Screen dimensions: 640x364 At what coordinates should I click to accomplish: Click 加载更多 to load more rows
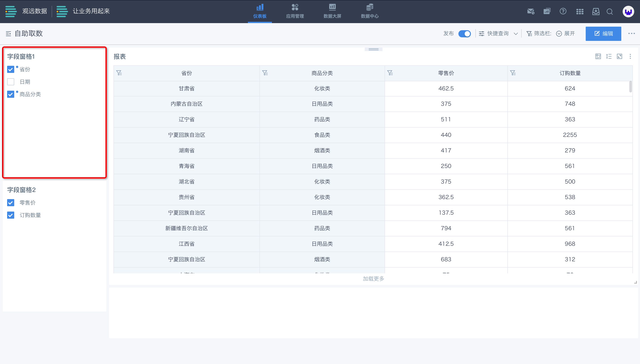click(373, 278)
